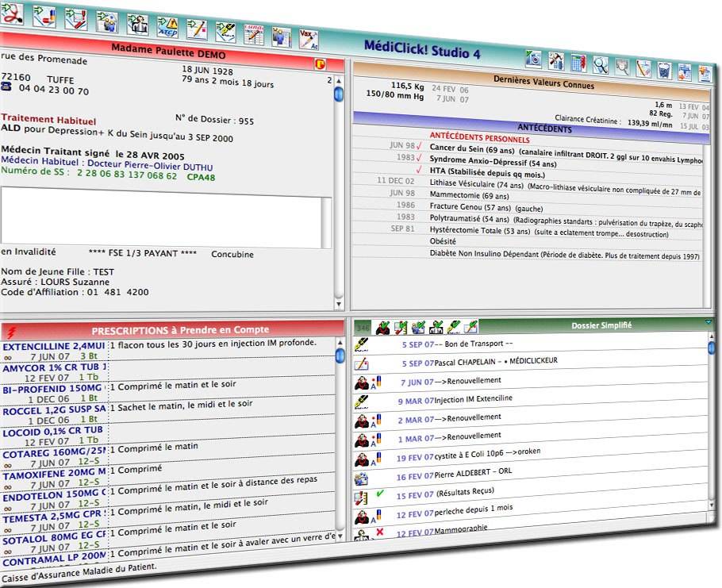This screenshot has height=588, width=722.
Task: Click the dark magnifying glass search icon
Action: pos(601,65)
